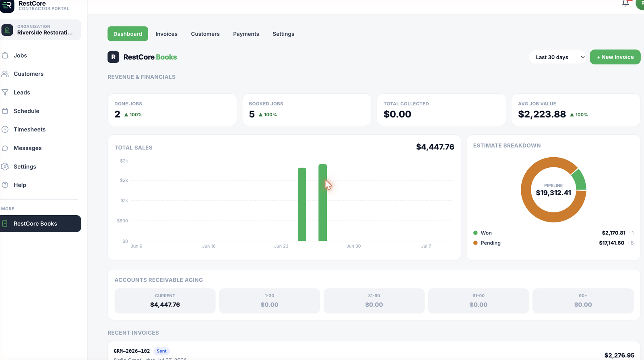Click the Jun 23 axis label
Image resolution: width=644 pixels, height=360 pixels.
tap(281, 246)
